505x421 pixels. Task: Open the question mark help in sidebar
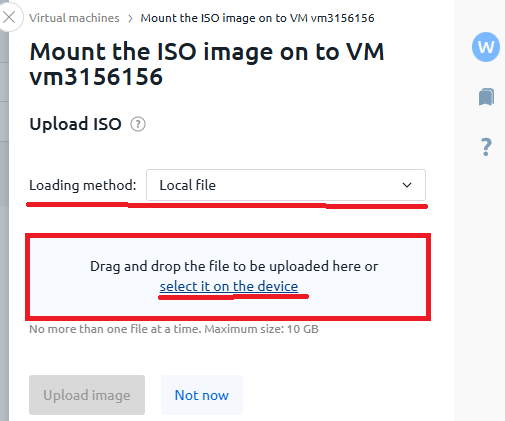[x=486, y=147]
